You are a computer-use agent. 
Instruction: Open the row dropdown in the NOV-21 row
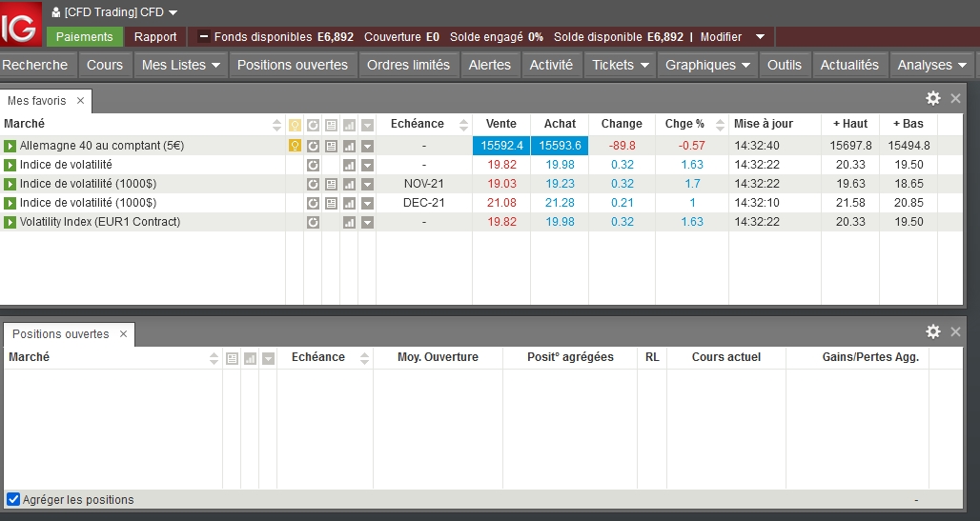pyautogui.click(x=368, y=184)
